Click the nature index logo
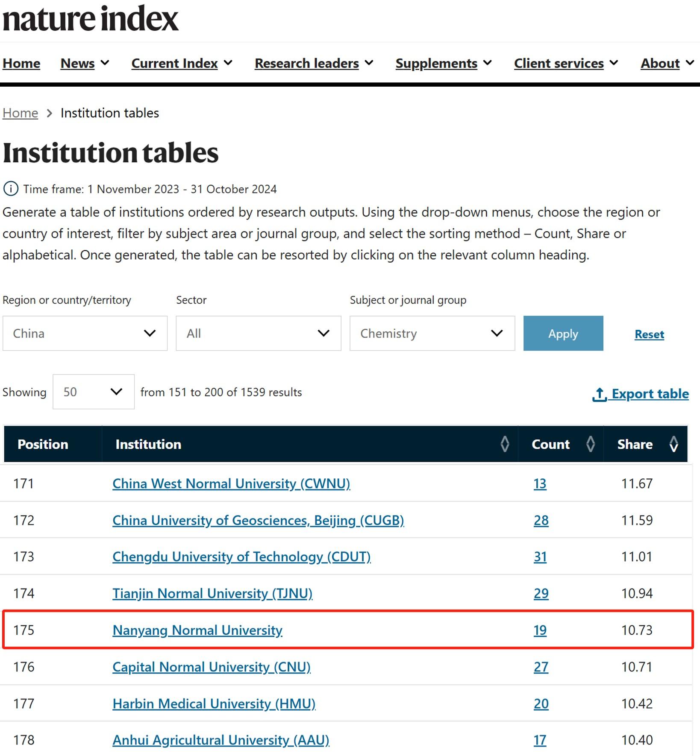The height and width of the screenshot is (756, 700). (90, 19)
